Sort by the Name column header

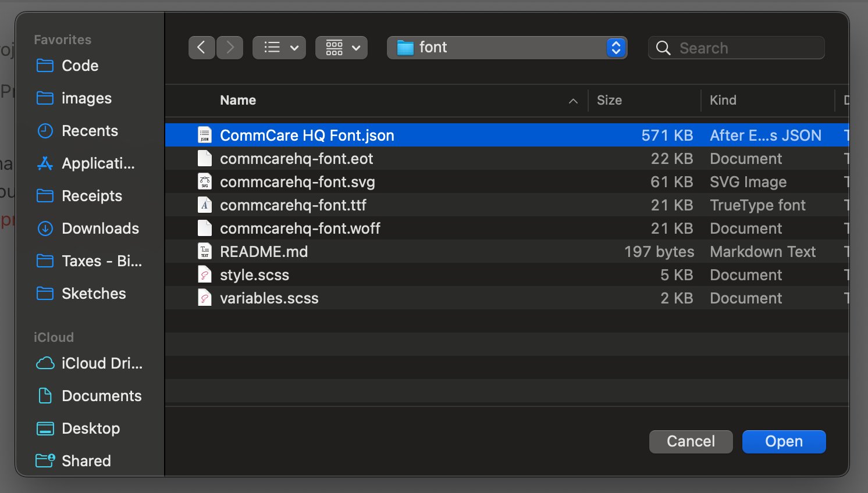[238, 100]
